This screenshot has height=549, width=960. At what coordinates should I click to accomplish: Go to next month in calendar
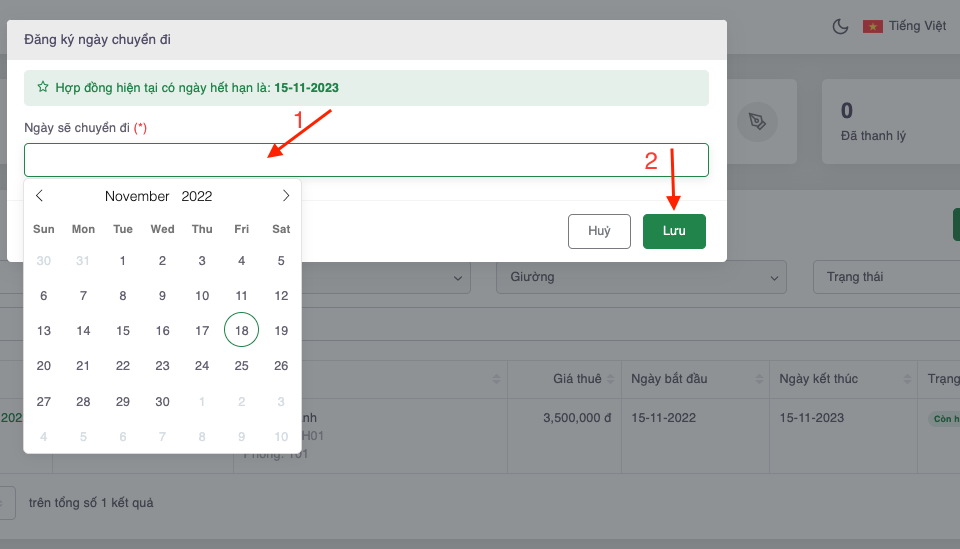(x=286, y=196)
